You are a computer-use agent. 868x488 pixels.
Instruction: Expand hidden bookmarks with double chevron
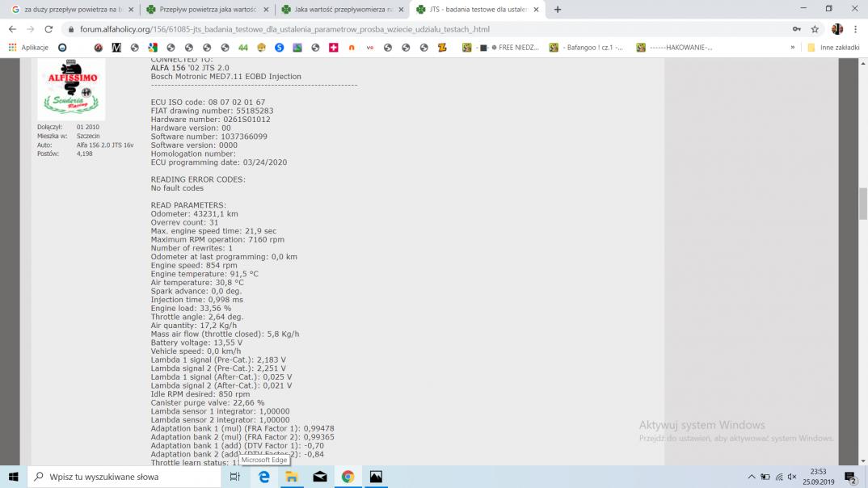793,48
